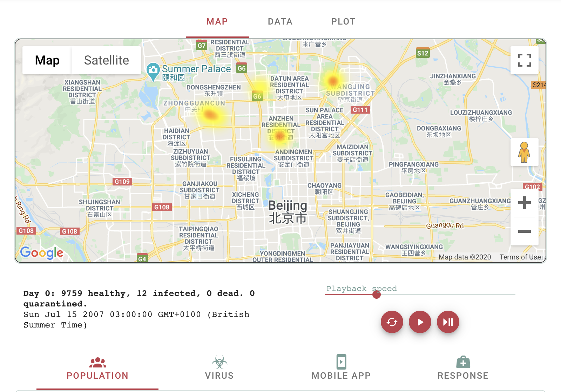Click the G7 highway marker
Viewport: 561px width, 392px height.
pos(202,45)
